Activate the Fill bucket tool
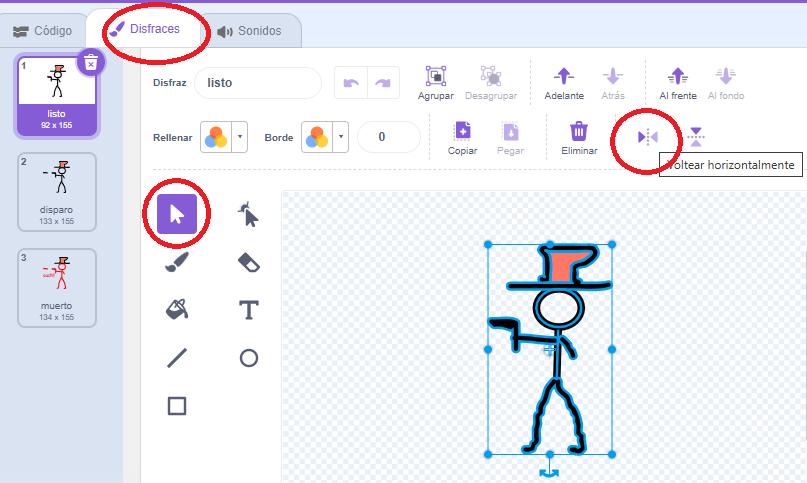This screenshot has width=807, height=483. [x=177, y=310]
